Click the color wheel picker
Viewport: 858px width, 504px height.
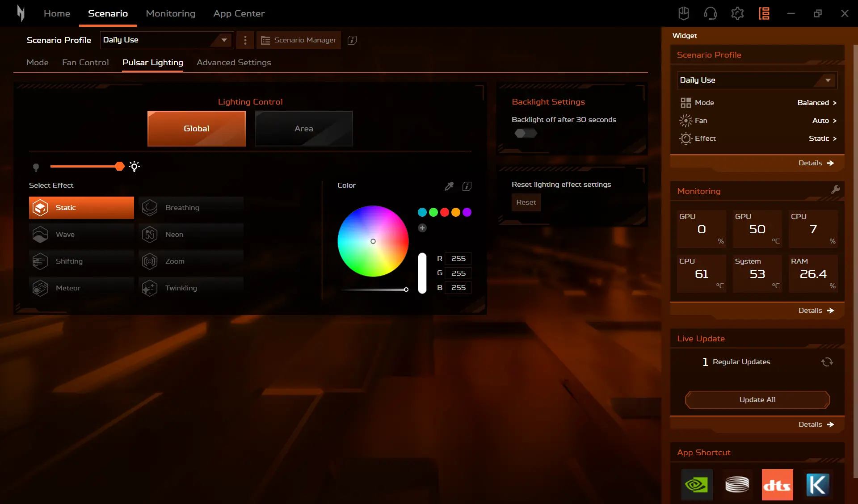tap(373, 241)
